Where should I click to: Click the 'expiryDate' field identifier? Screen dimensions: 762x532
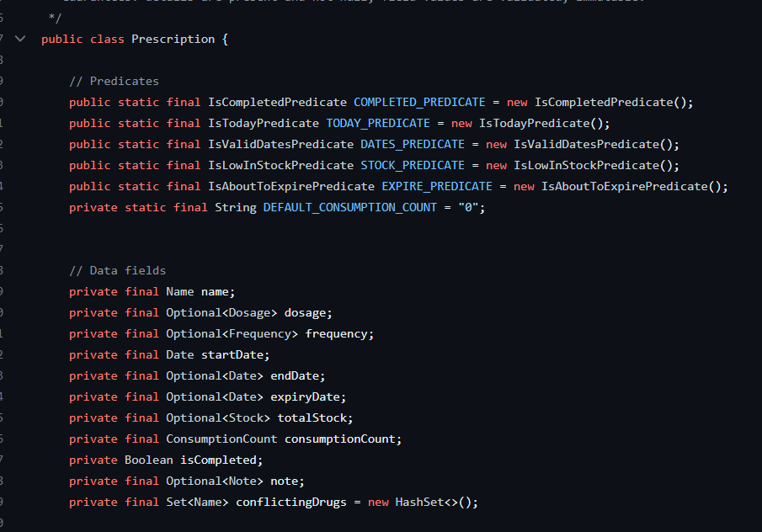point(305,397)
